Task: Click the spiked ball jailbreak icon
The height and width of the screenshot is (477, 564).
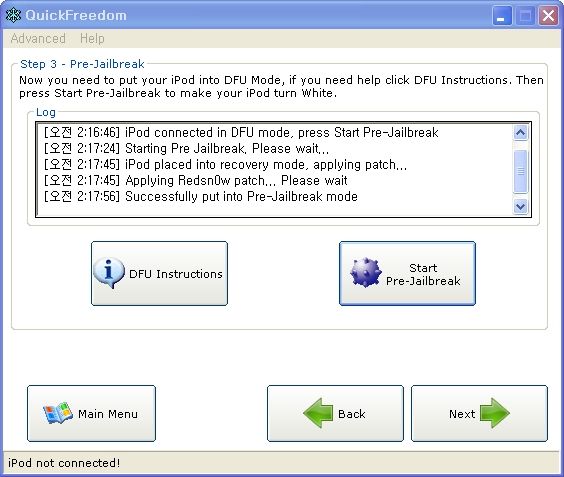Action: coord(365,272)
